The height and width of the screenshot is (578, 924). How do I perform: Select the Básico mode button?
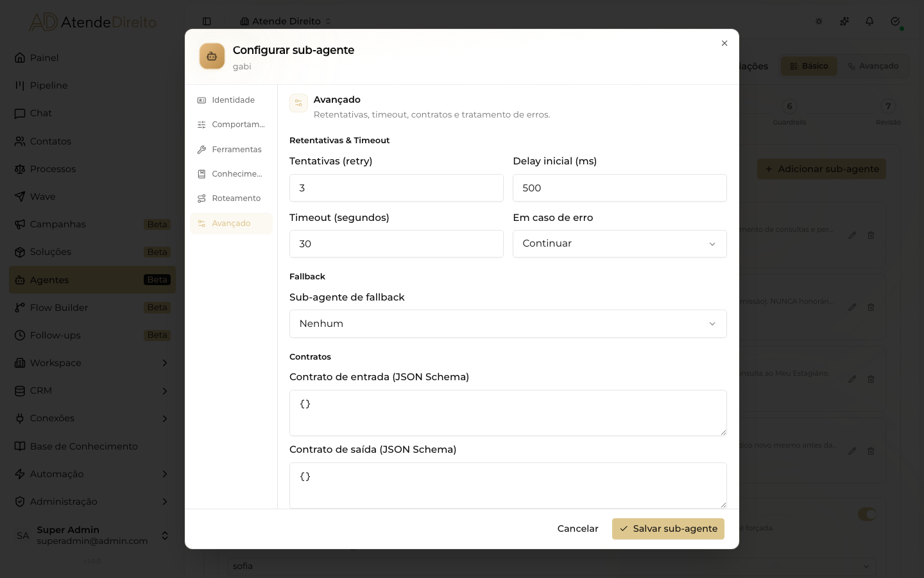pos(809,66)
